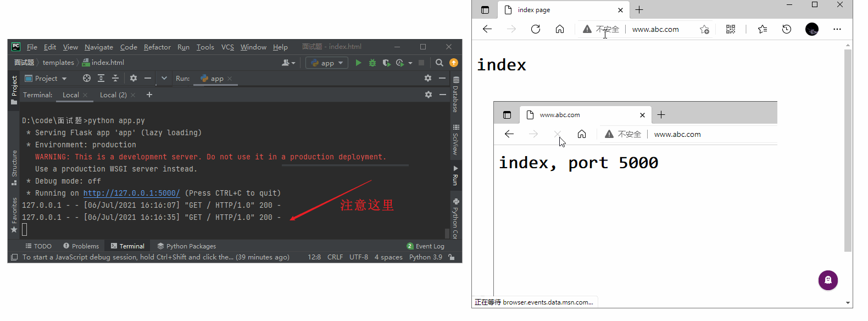Viewport: 868px width, 321px height.
Task: Open Python Packages tool tab
Action: click(186, 246)
